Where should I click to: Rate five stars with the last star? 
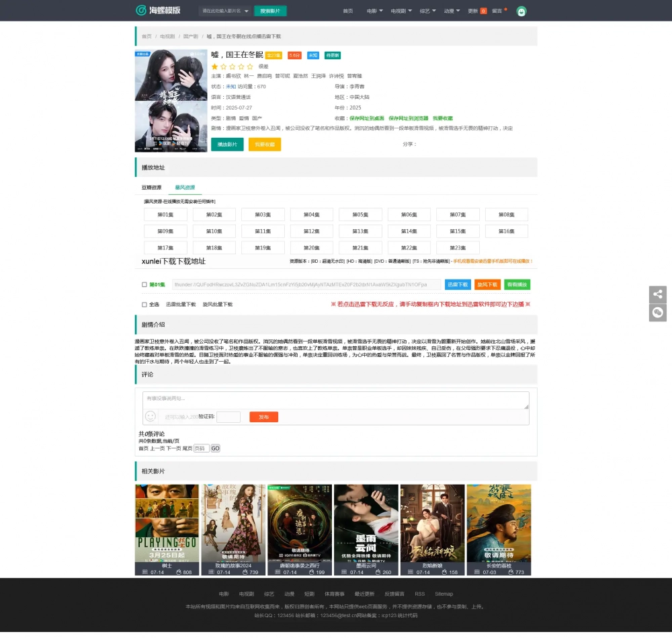click(x=250, y=67)
